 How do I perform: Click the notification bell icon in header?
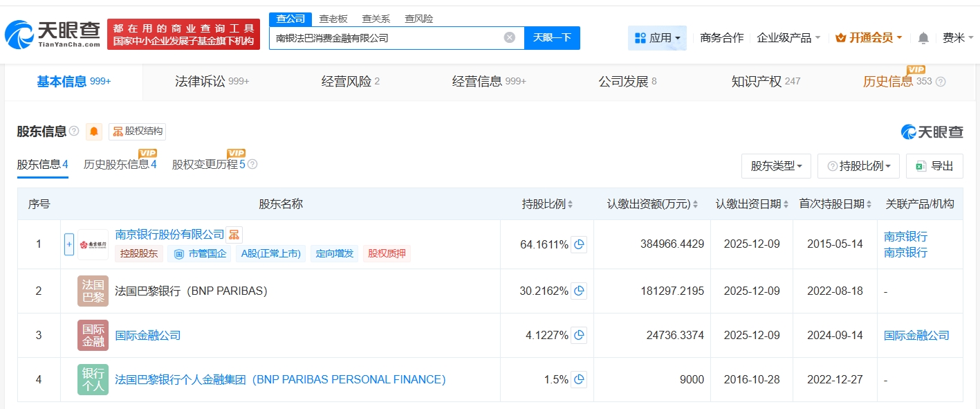click(x=923, y=38)
